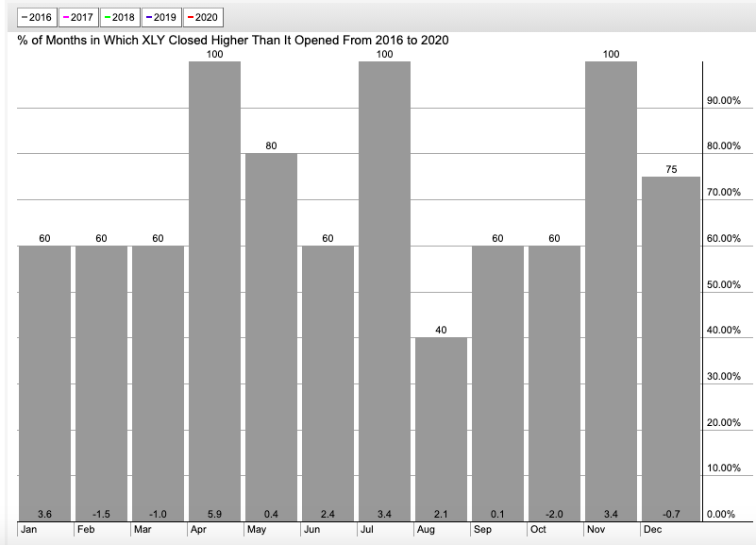Click the Feb axis label

click(86, 529)
